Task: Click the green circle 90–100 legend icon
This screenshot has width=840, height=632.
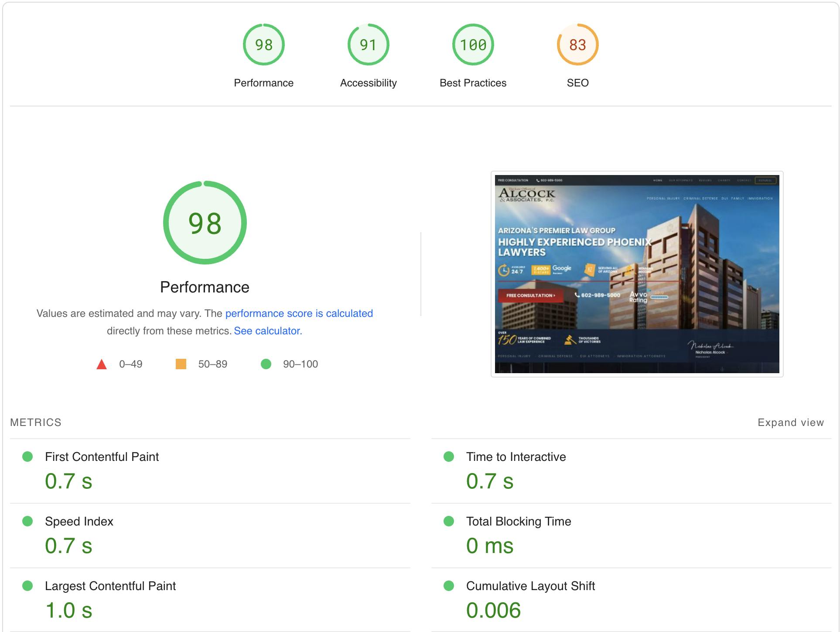Action: point(266,364)
